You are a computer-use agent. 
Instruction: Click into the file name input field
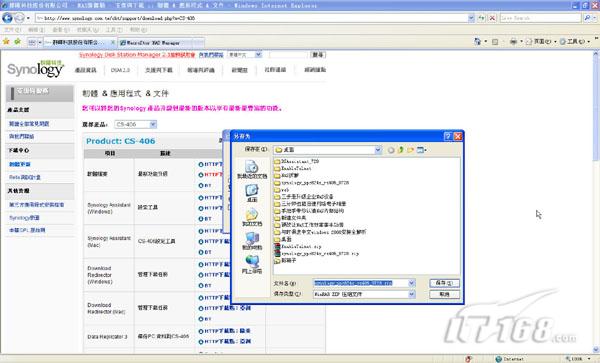pyautogui.click(x=360, y=283)
